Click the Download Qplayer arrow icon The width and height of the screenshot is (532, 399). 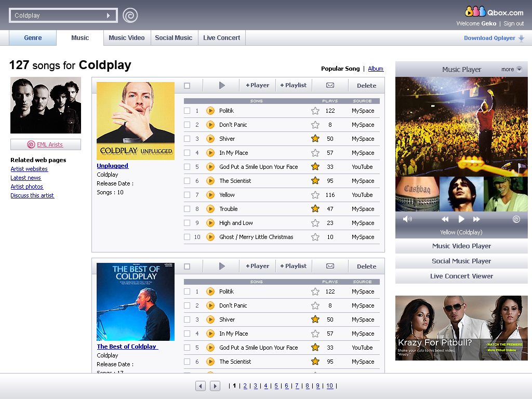[x=522, y=38]
